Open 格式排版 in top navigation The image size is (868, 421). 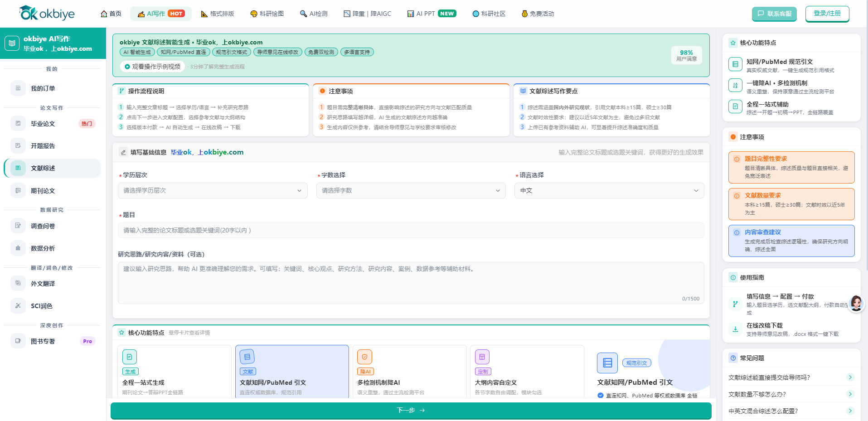218,14
